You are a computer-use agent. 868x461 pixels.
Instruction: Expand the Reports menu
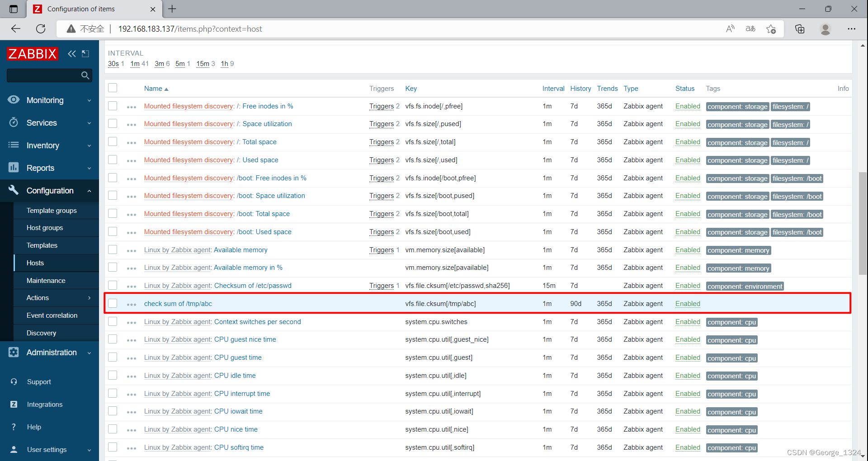[x=89, y=168]
